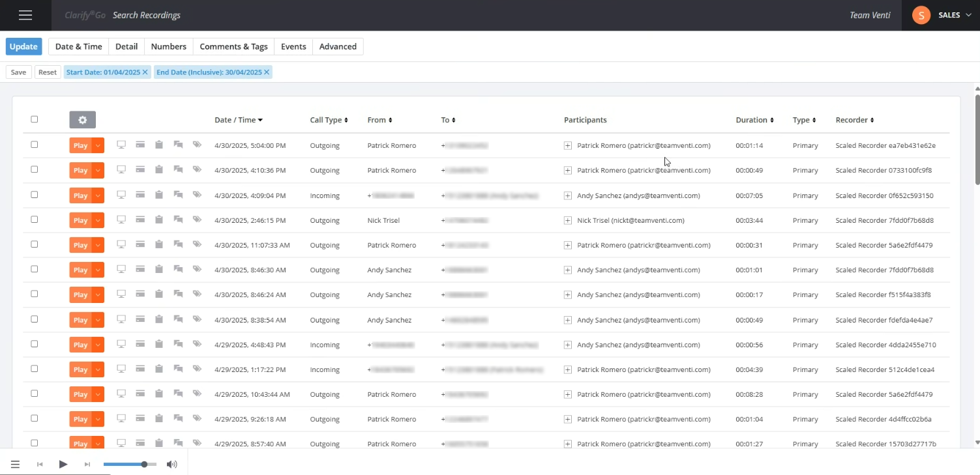Open the column settings gear
Screen dimensions: 980x475
coord(82,120)
